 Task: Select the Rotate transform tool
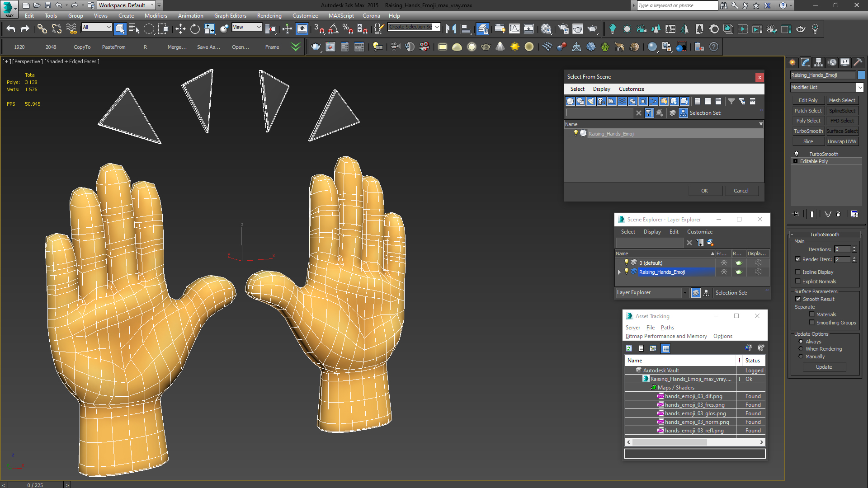(195, 29)
